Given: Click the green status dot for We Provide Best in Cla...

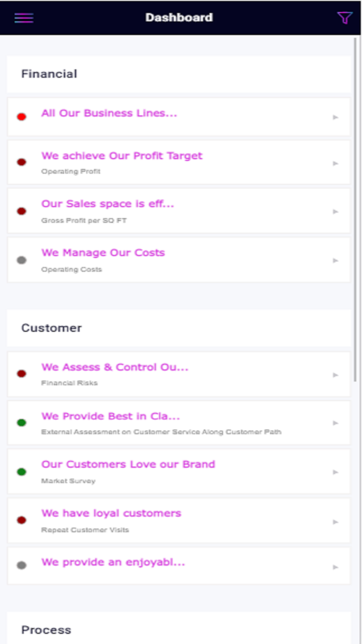Looking at the screenshot, I should [x=22, y=423].
